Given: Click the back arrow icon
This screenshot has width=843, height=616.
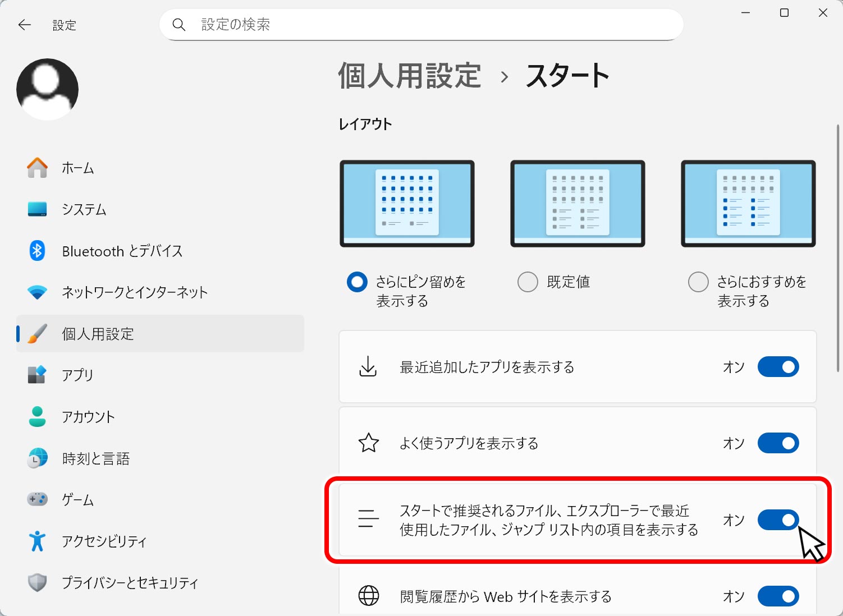Looking at the screenshot, I should 25,25.
